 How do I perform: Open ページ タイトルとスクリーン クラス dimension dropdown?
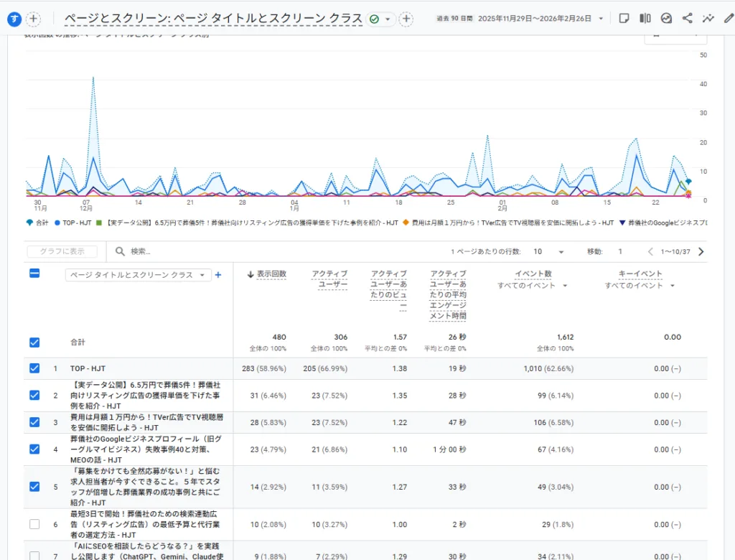pyautogui.click(x=138, y=275)
